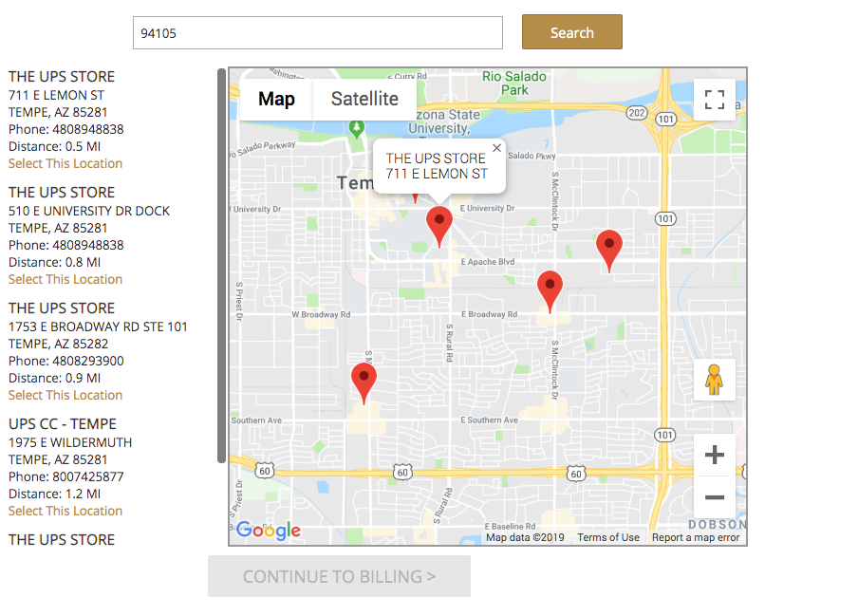
Task: Click THE UPS STORE title in the info bubble
Action: [436, 159]
